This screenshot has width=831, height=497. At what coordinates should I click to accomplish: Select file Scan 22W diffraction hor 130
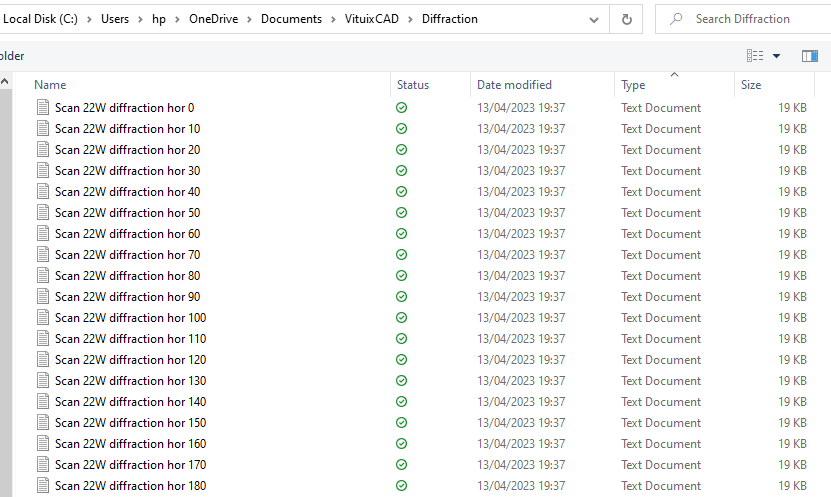pos(130,380)
